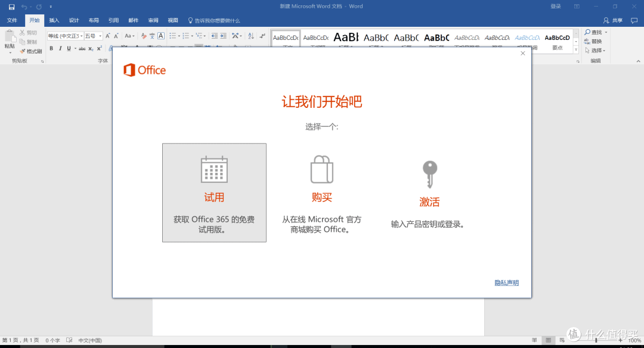Screen dimensions: 644x348
Task: Click the 登录 sign-in link
Action: 556,6
